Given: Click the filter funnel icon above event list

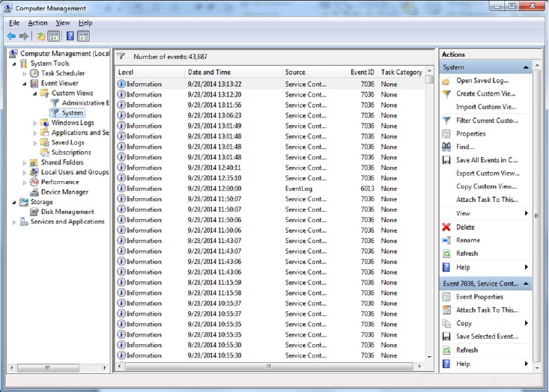Looking at the screenshot, I should coord(121,56).
